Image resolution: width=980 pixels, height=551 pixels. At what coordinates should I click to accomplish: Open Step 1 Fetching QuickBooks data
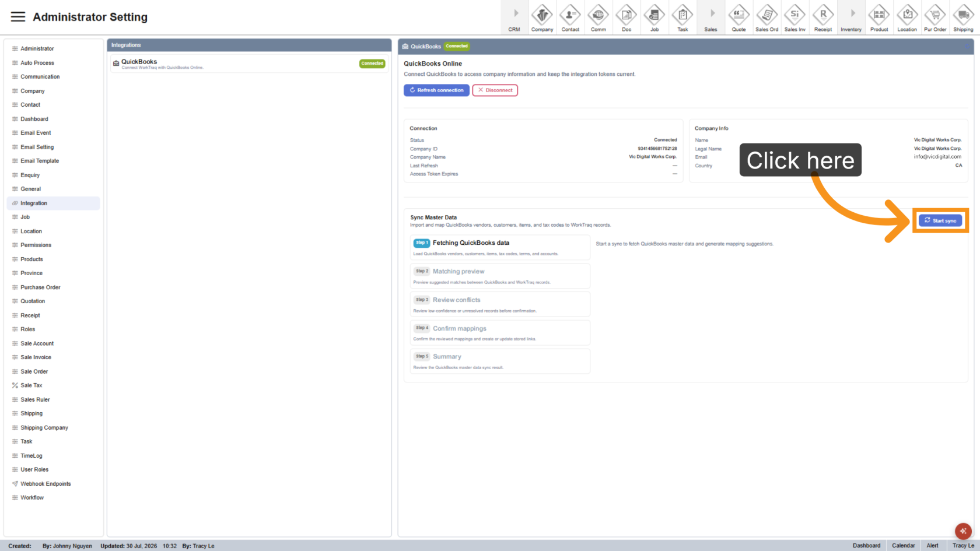point(500,247)
